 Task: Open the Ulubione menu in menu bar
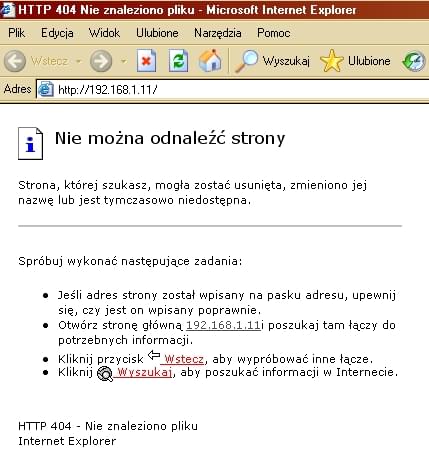pyautogui.click(x=157, y=33)
